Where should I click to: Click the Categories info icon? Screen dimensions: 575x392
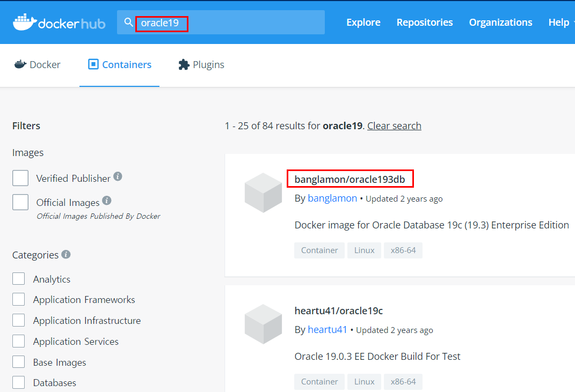tap(66, 254)
